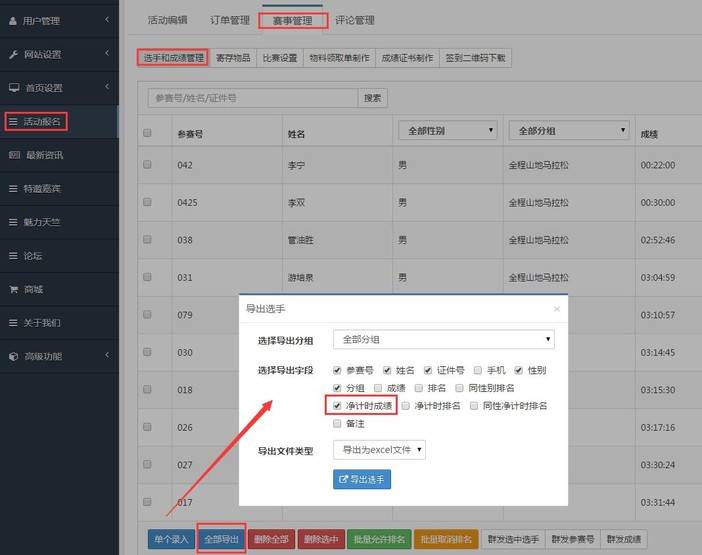The height and width of the screenshot is (555, 702).
Task: Click the list icon beside 论坛
Action: click(x=13, y=256)
